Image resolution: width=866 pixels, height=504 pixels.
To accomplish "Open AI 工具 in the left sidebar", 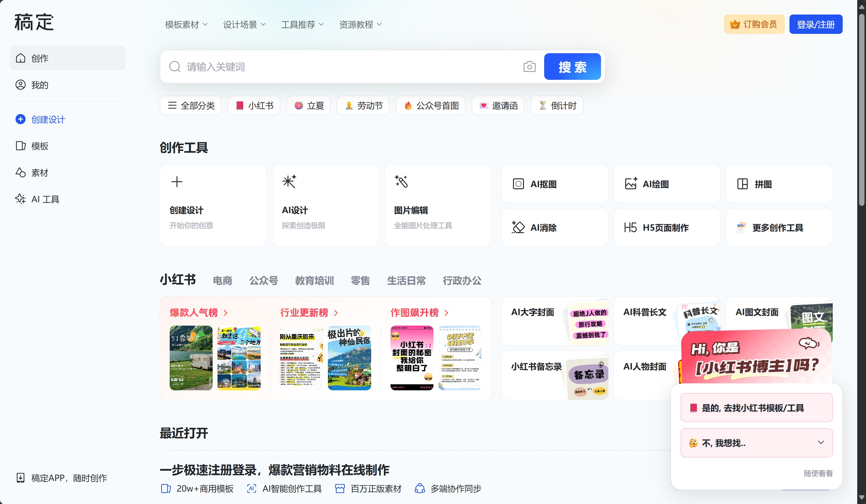I will coord(68,199).
